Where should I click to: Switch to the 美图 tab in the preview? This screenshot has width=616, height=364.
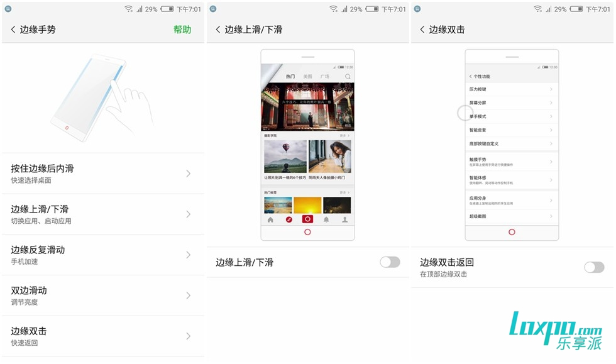point(307,76)
